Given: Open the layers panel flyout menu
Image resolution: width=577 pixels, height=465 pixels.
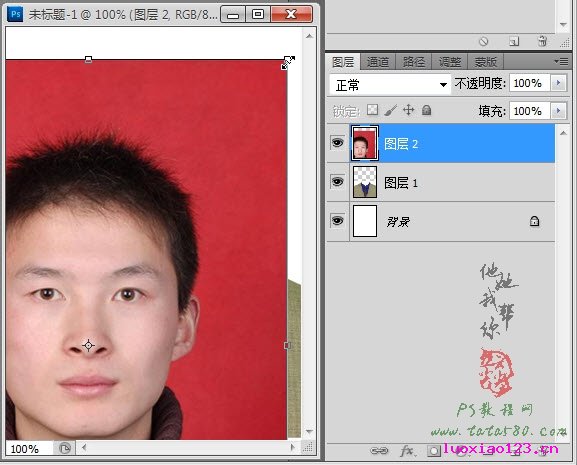Looking at the screenshot, I should coord(562,62).
